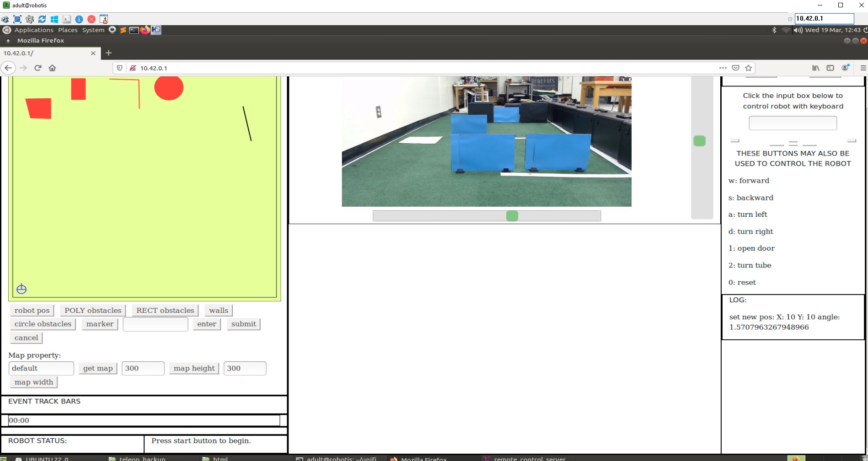Click the Bluetooth indicator in the panel
Viewport: 868px width, 461px height.
(774, 30)
